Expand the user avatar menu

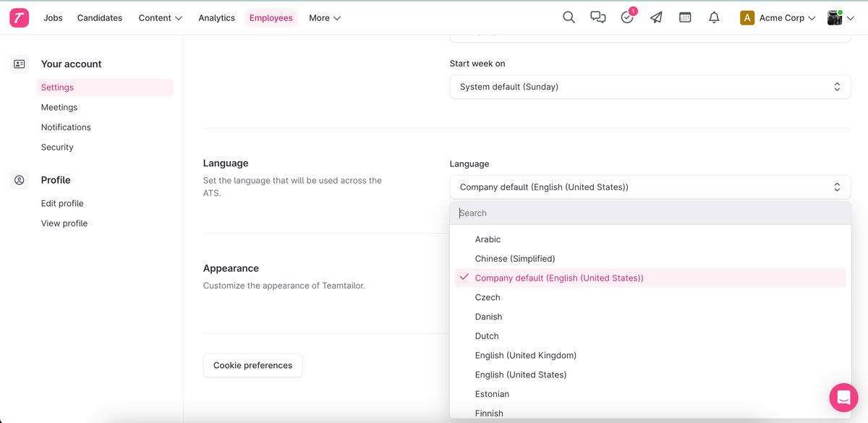839,18
